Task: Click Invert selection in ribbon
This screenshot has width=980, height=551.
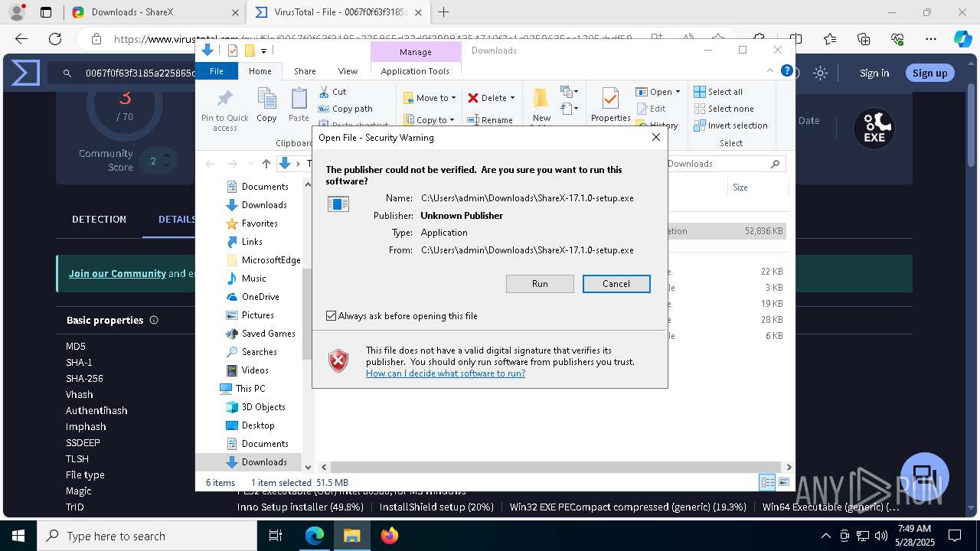Action: (730, 126)
